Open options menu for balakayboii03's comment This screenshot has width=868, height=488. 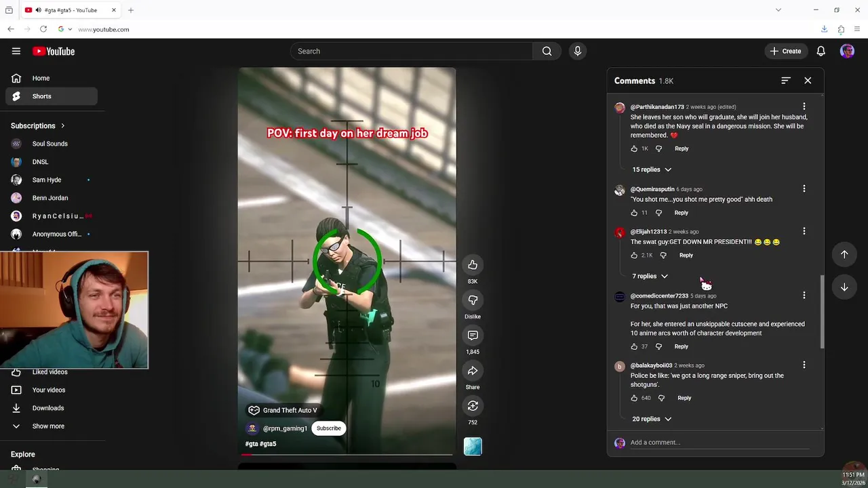tap(804, 365)
